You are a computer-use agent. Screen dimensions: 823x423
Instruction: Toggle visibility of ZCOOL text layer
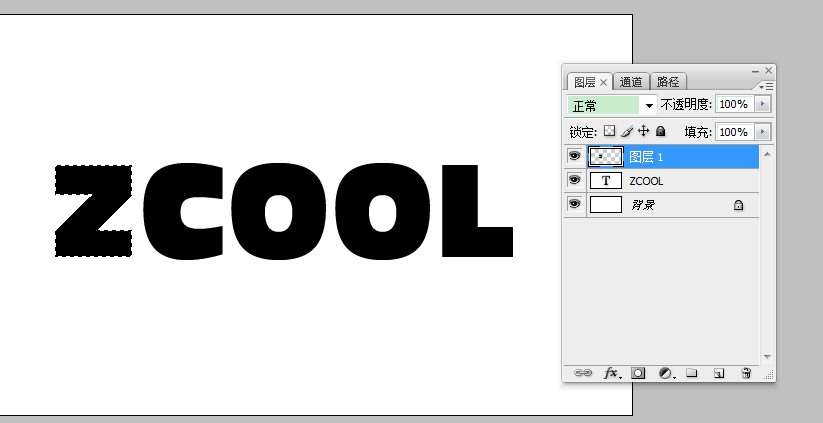(575, 180)
